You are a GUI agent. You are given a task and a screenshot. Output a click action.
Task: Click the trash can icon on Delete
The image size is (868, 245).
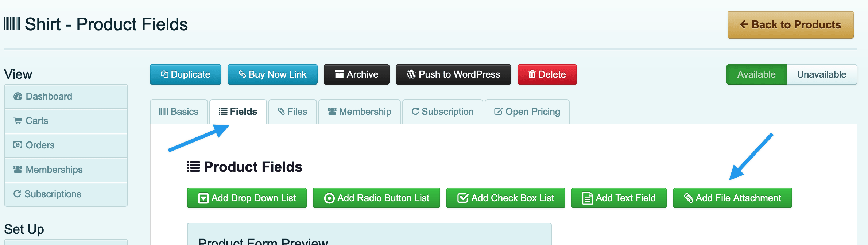(x=532, y=74)
